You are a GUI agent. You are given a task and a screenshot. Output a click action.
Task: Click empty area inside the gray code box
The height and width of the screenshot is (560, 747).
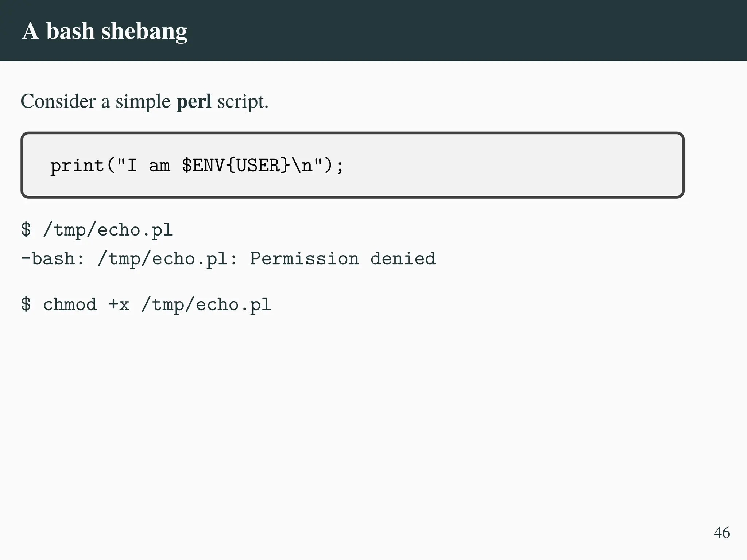click(x=511, y=166)
